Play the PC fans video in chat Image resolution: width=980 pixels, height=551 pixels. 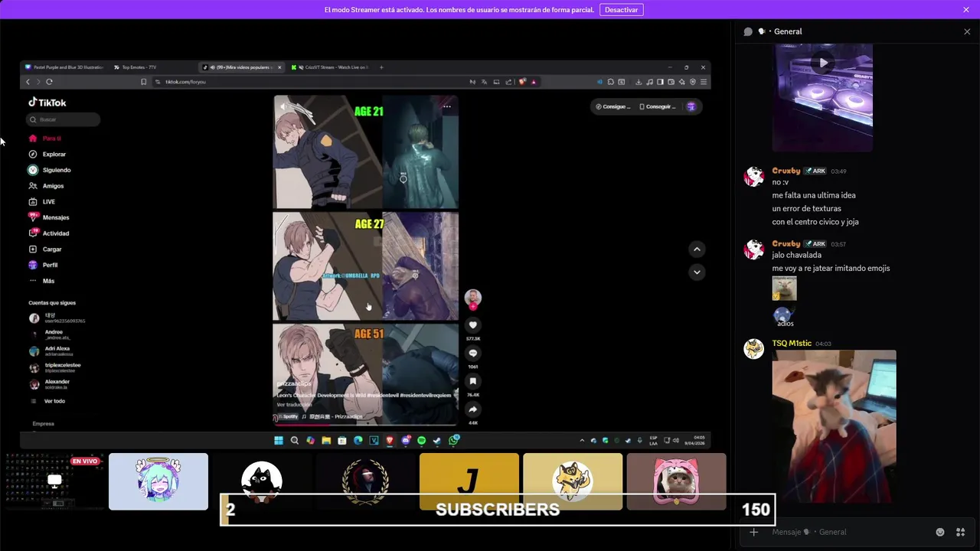coord(822,63)
